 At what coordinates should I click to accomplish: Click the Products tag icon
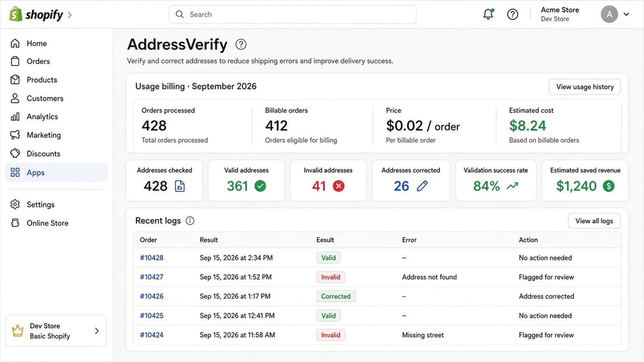[15, 80]
